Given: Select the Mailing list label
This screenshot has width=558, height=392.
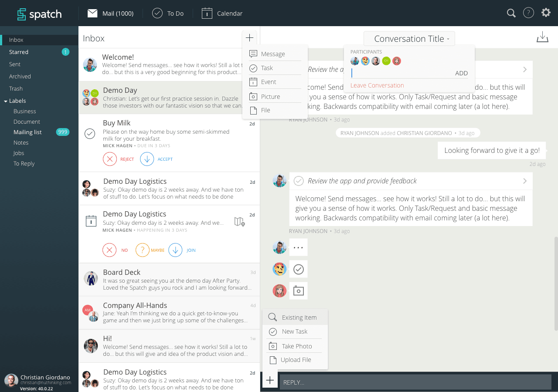Looking at the screenshot, I should (27, 132).
